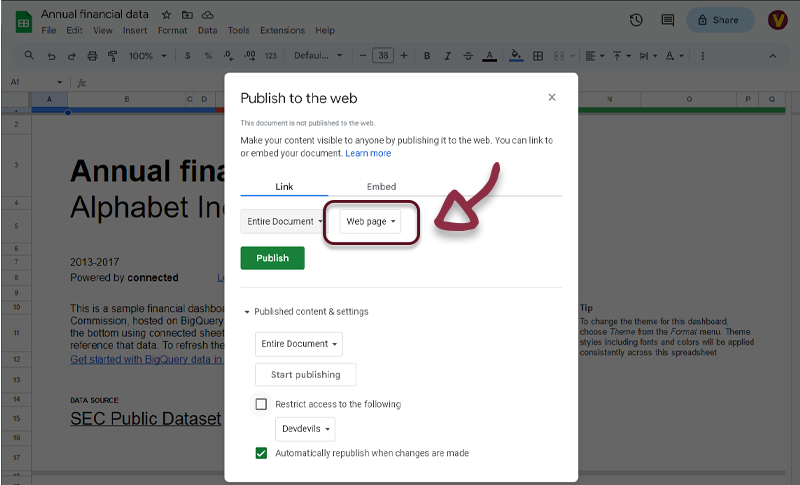Image resolution: width=800 pixels, height=485 pixels.
Task: Close the Publish to the web dialog
Action: tap(552, 97)
